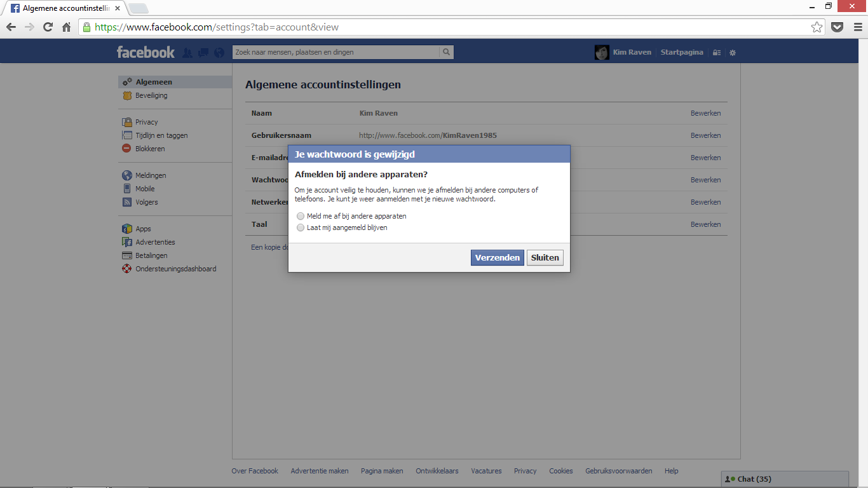Open Privacy settings in sidebar

click(x=146, y=122)
